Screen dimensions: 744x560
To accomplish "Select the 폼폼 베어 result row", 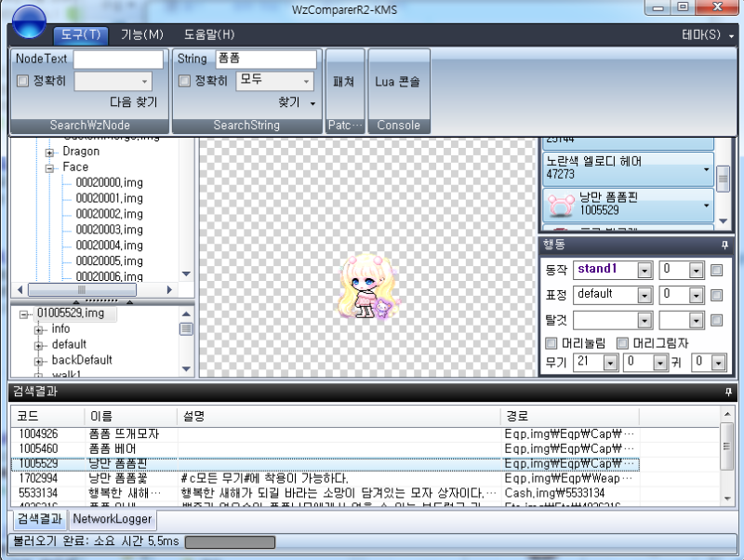I will pyautogui.click(x=325, y=448).
